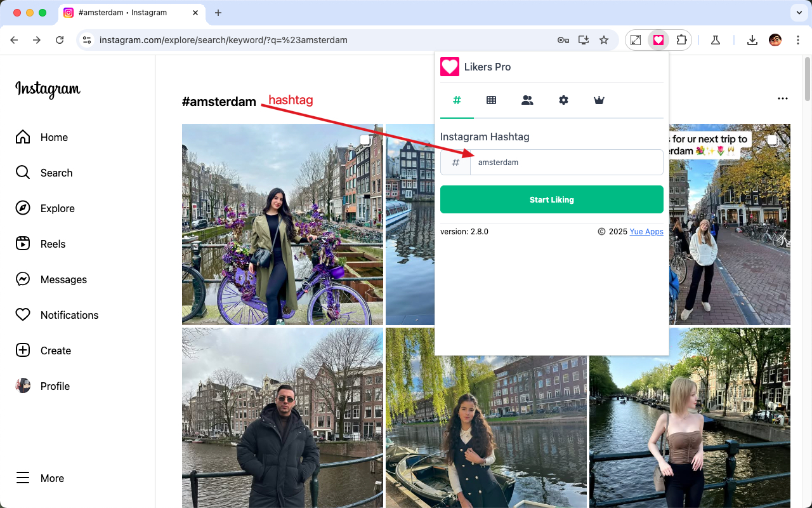812x508 pixels.
Task: Open browser Downloads from the toolbar
Action: point(752,39)
